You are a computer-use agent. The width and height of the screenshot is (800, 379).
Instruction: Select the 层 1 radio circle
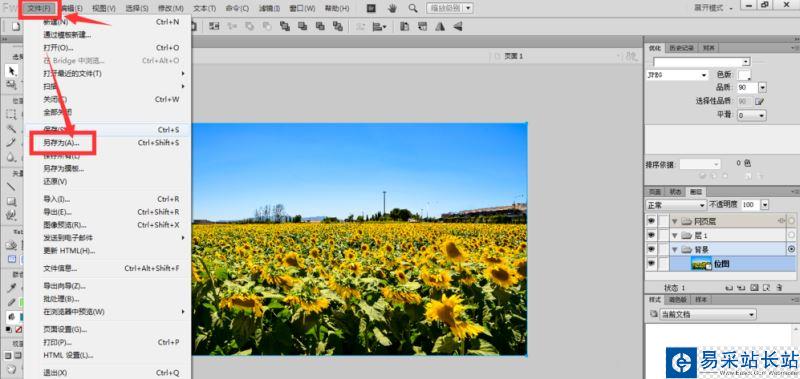(791, 235)
